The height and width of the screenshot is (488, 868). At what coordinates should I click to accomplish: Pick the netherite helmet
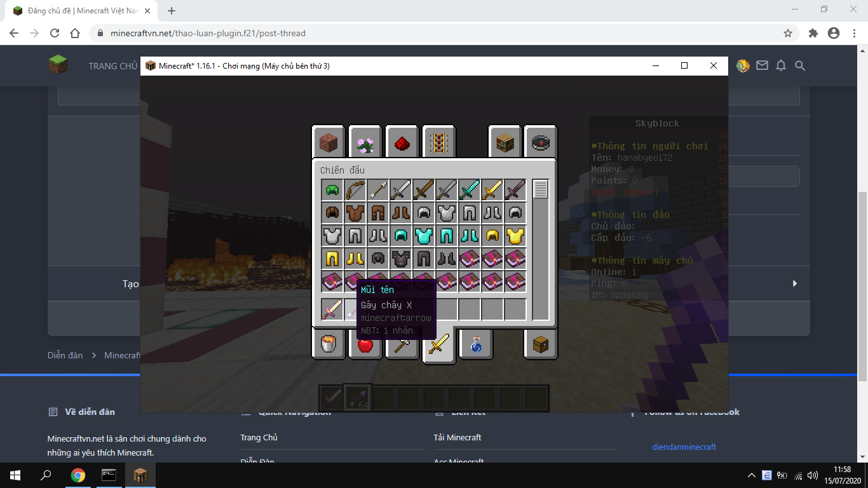coord(378,259)
